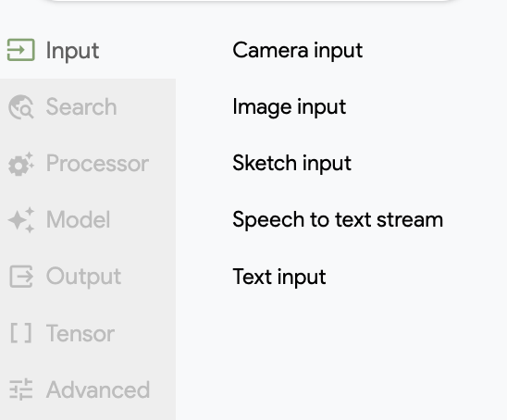This screenshot has width=507, height=420.
Task: Show the Model node category
Action: coord(78,219)
